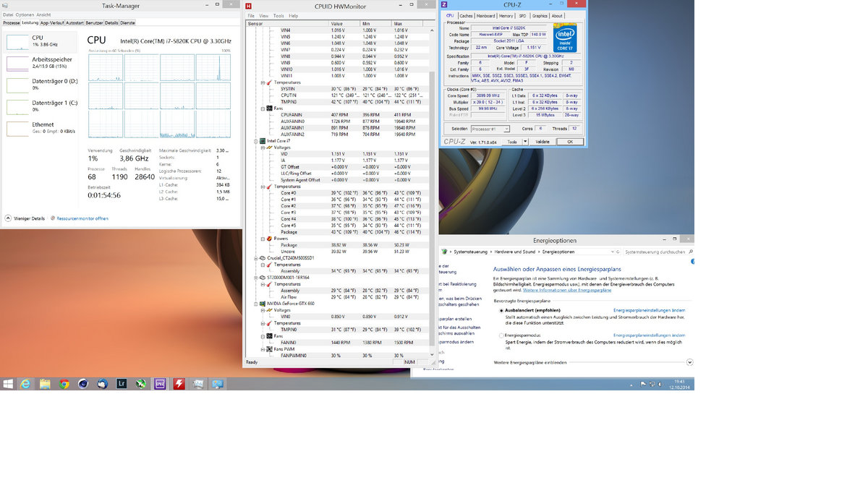Open the Prozesse tab in Task Manager
The width and height of the screenshot is (868, 488).
10,22
